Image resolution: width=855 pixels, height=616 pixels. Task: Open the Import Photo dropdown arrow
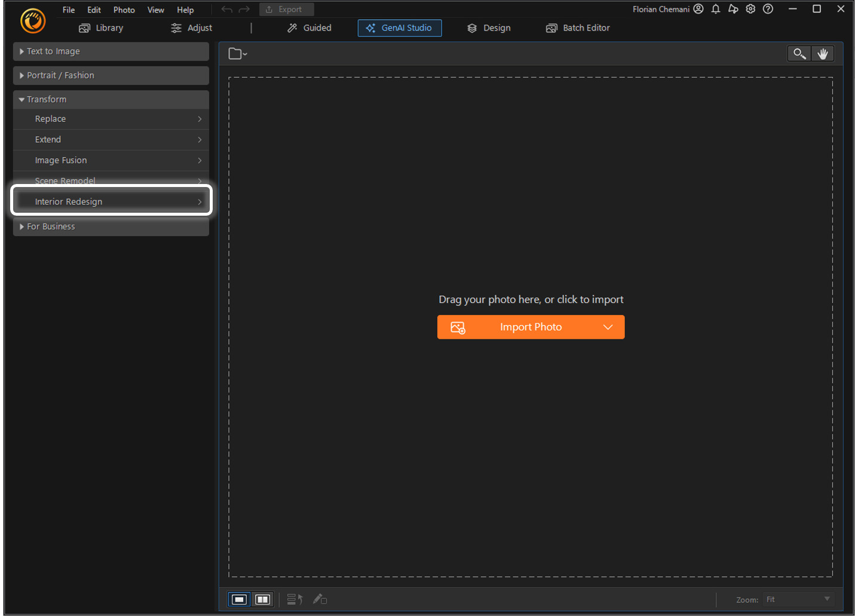coord(608,327)
